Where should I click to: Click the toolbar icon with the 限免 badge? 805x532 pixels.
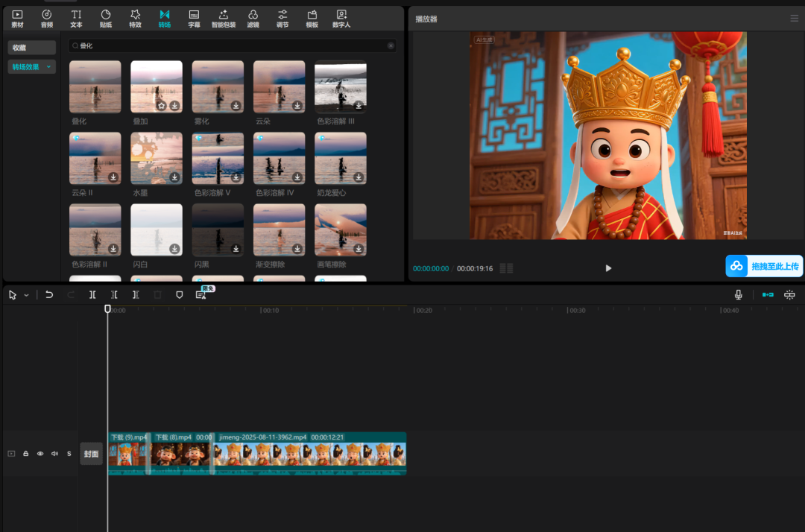tap(201, 294)
